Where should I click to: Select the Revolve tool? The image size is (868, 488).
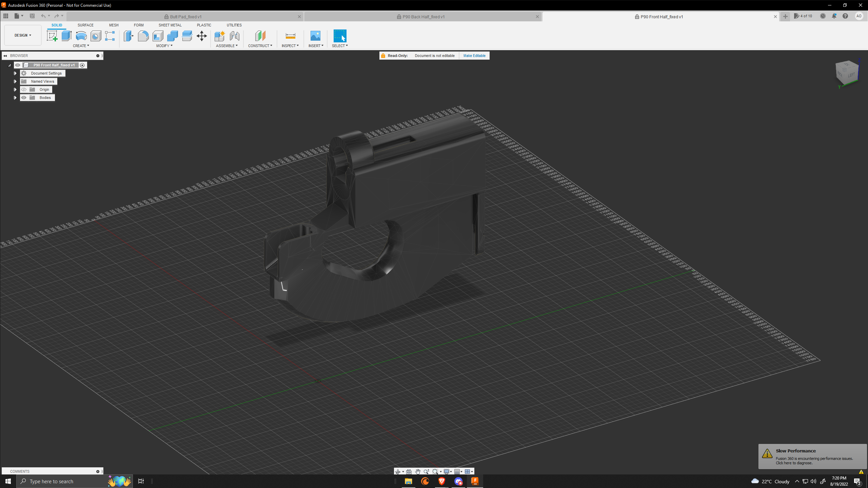coord(81,36)
